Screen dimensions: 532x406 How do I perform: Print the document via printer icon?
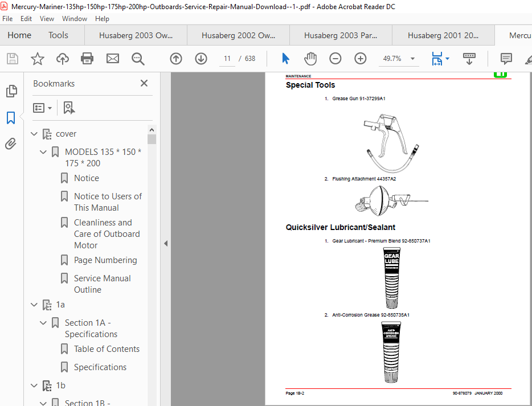[x=87, y=59]
